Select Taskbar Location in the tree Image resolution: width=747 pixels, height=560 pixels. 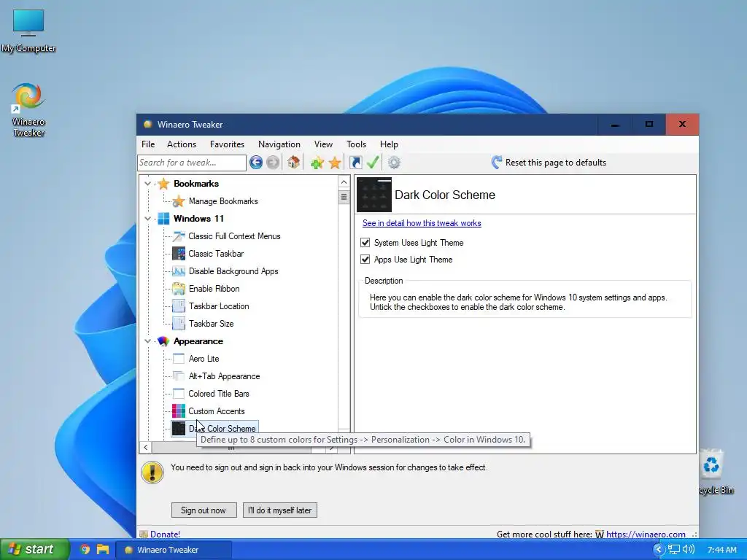click(219, 306)
